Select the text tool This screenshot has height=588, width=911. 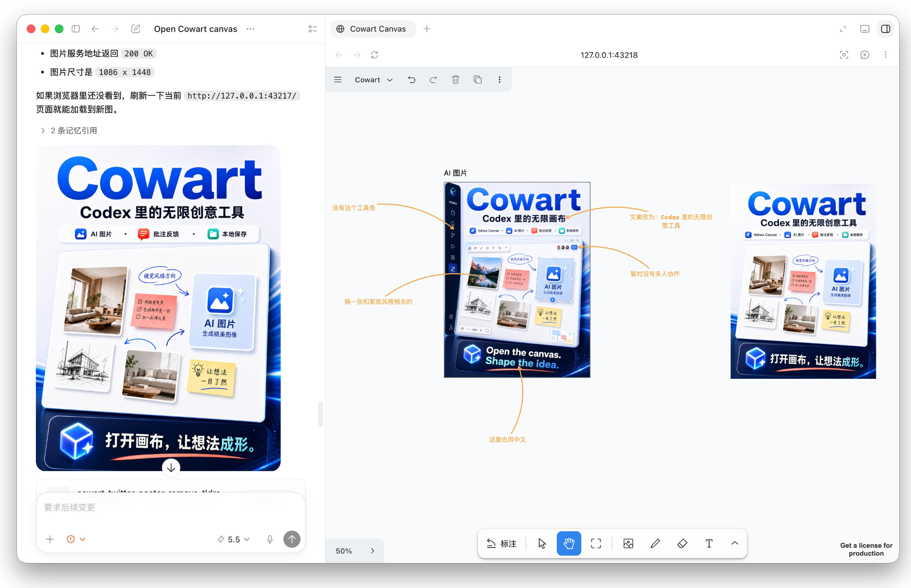[709, 544]
